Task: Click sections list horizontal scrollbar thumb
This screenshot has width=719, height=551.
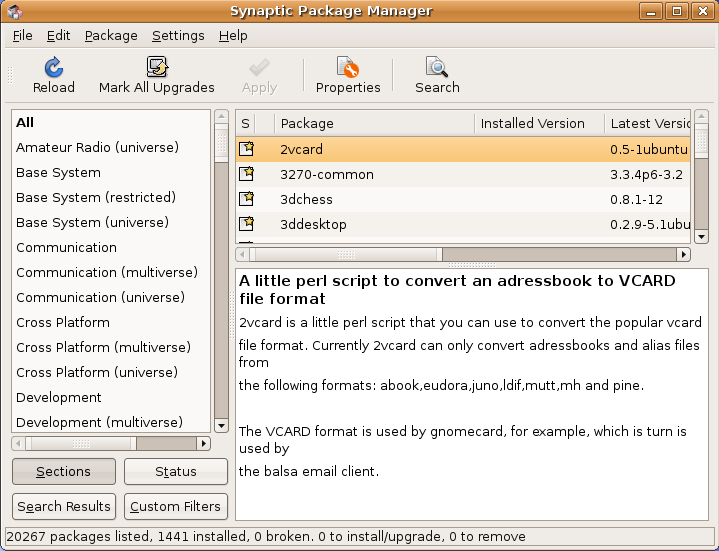Action: tap(81, 443)
